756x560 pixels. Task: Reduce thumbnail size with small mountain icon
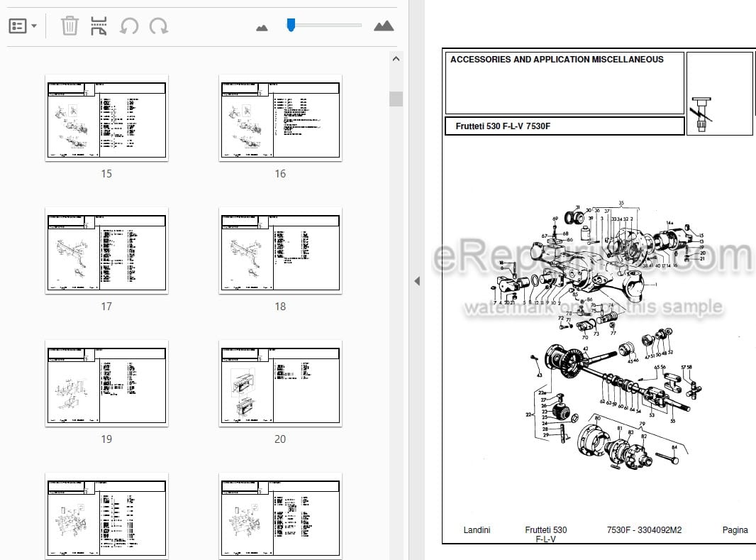pyautogui.click(x=262, y=28)
